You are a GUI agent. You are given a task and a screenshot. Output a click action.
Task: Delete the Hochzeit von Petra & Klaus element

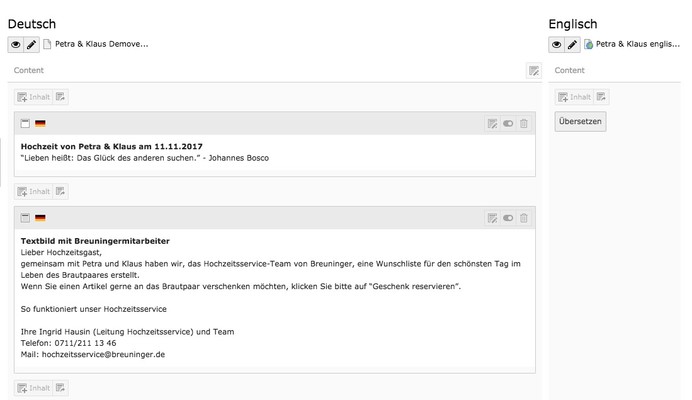(x=524, y=124)
